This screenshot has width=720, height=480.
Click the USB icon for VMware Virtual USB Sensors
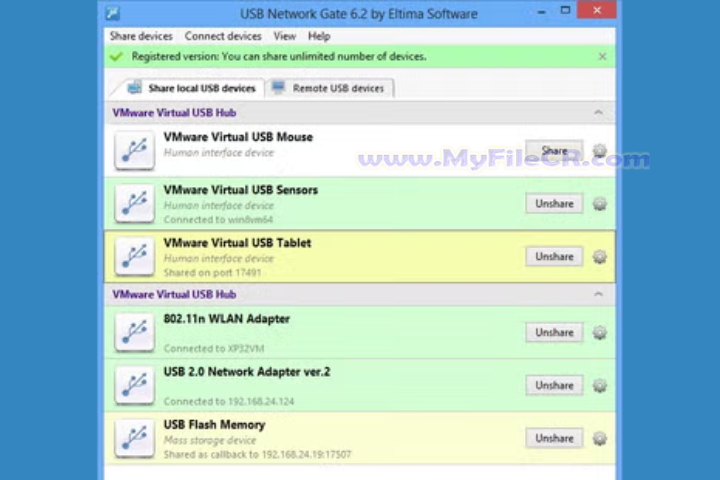[135, 203]
